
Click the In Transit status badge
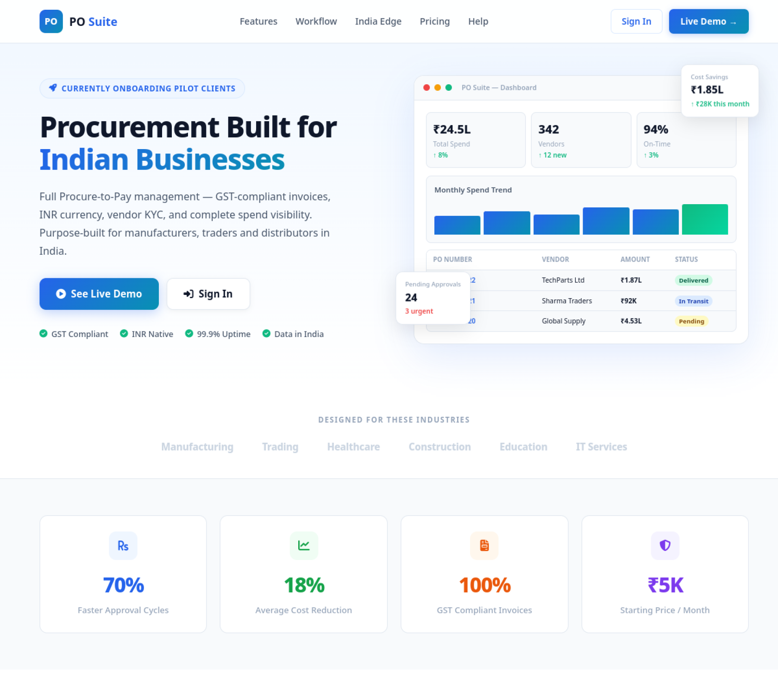point(693,301)
